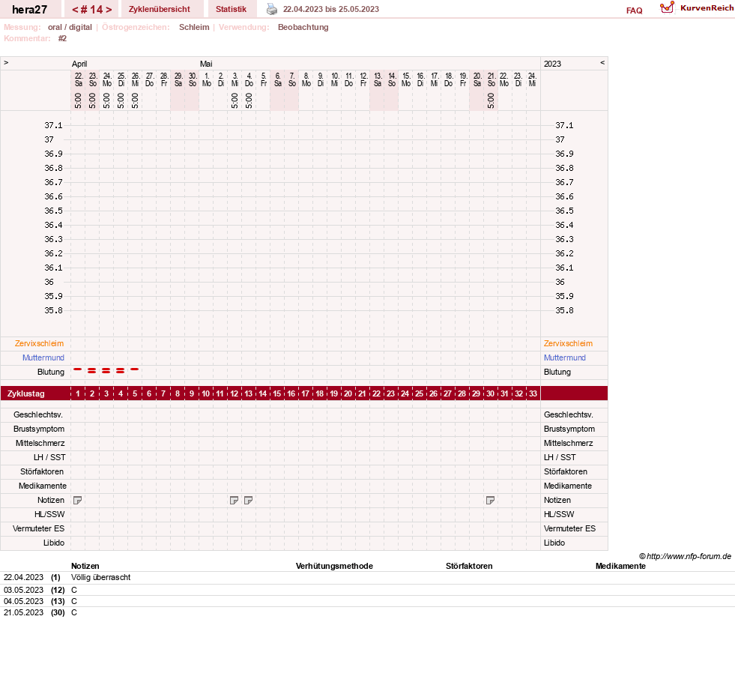
Task: Click note row date 03.05.2023
Action: (x=23, y=590)
